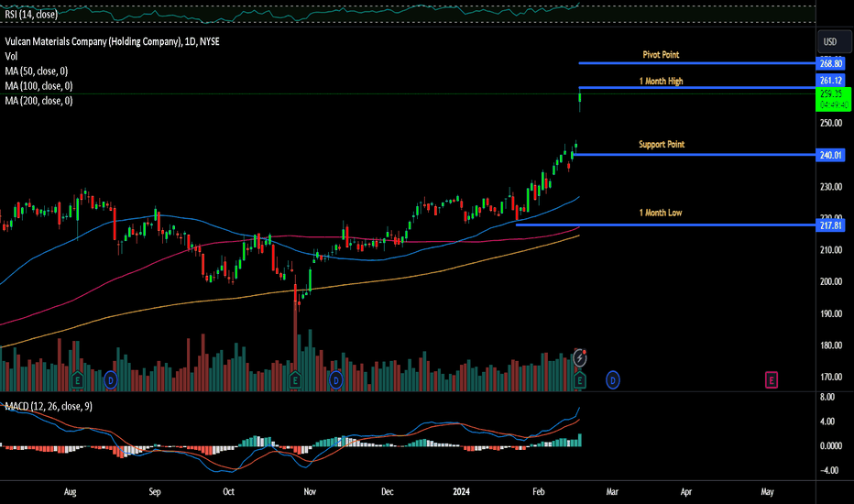
Task: Click the Support Point label
Action: pyautogui.click(x=662, y=145)
